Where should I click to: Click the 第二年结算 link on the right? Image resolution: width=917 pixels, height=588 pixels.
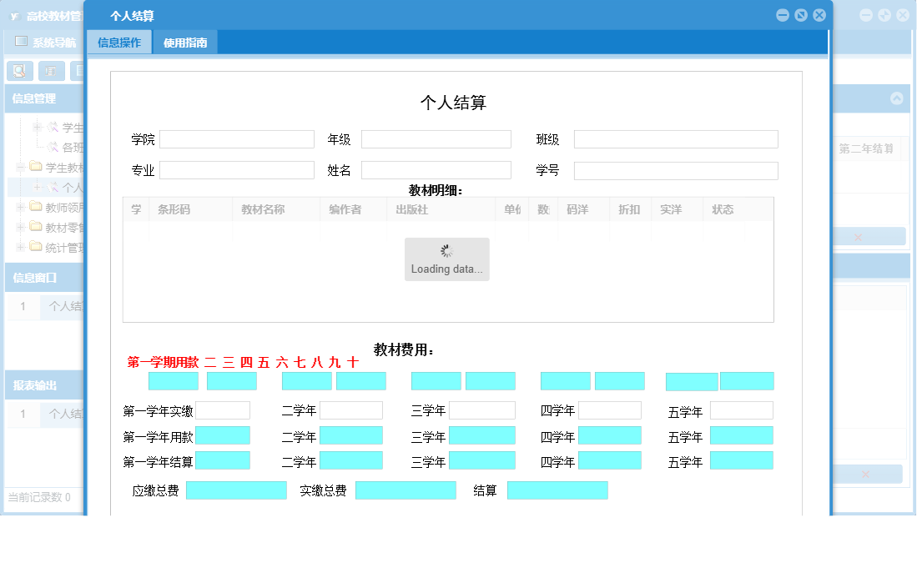(868, 149)
